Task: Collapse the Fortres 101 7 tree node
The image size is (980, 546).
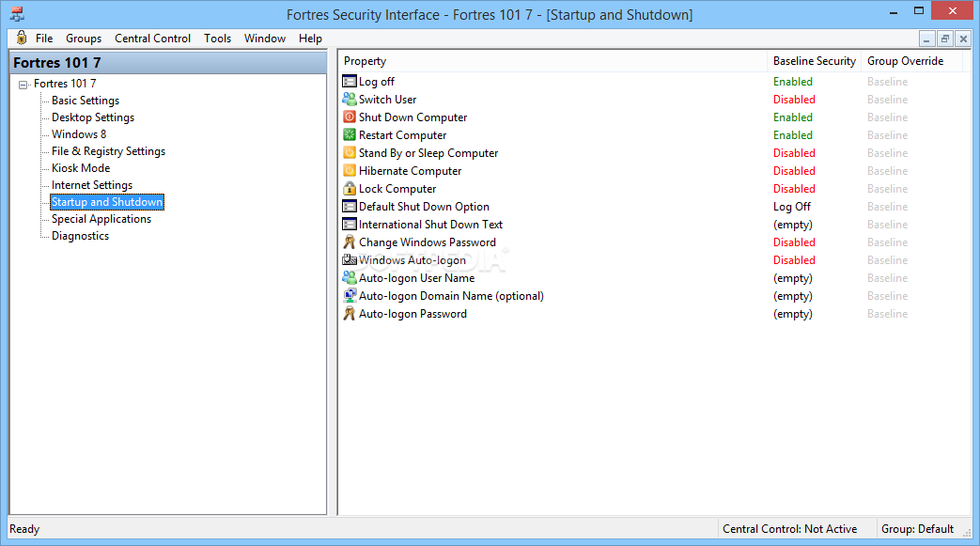Action: pos(23,85)
